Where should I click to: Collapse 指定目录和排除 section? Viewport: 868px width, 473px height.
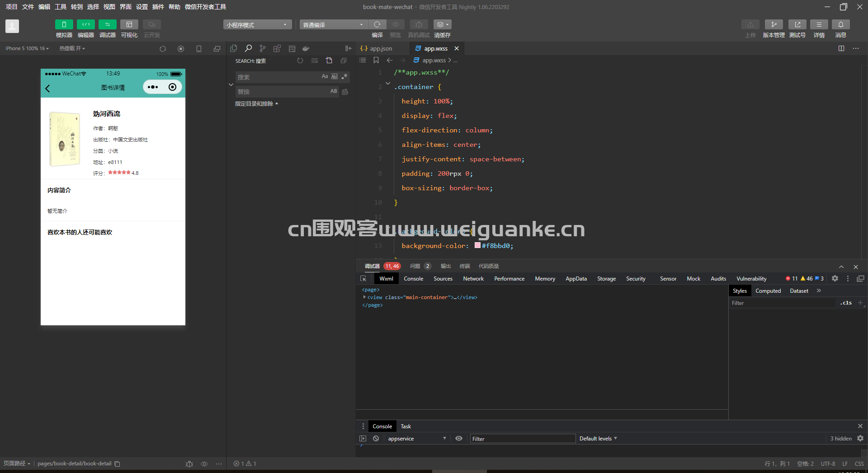(256, 104)
